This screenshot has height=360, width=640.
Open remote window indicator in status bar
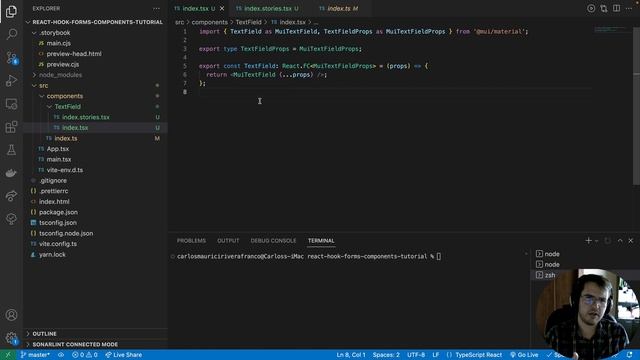coord(8,355)
